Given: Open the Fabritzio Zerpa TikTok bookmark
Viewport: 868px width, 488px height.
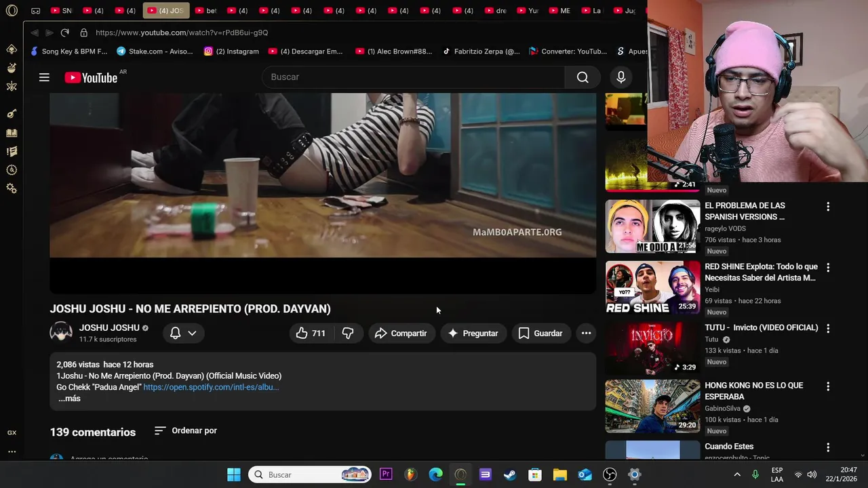Looking at the screenshot, I should (481, 51).
